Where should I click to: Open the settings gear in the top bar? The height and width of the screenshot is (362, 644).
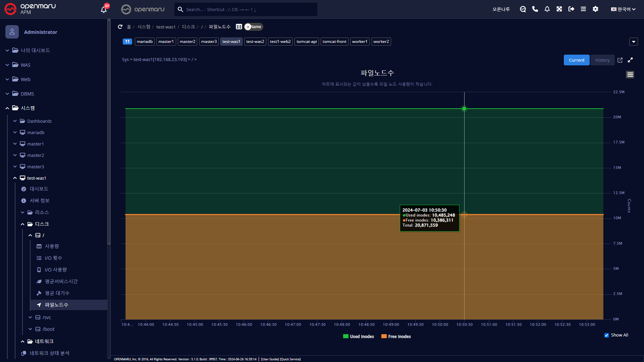pos(595,9)
